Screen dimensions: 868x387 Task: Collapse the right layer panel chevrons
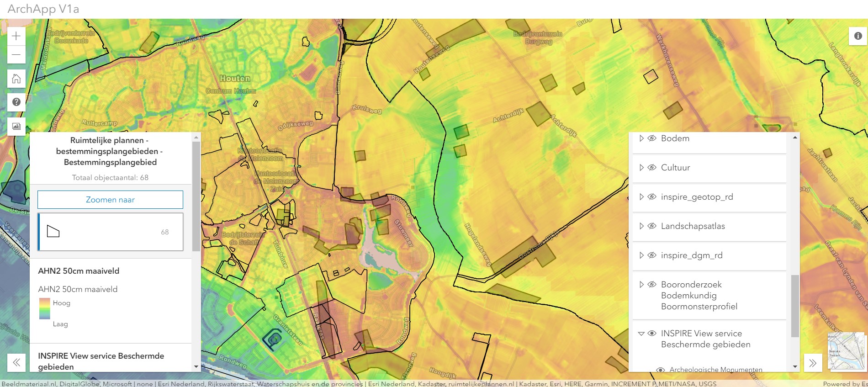pos(813,363)
